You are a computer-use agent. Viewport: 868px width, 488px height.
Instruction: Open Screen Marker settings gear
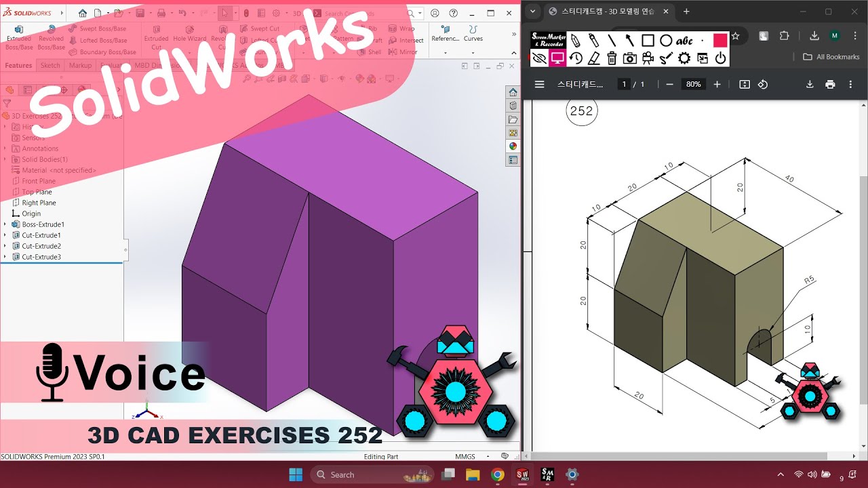[684, 58]
